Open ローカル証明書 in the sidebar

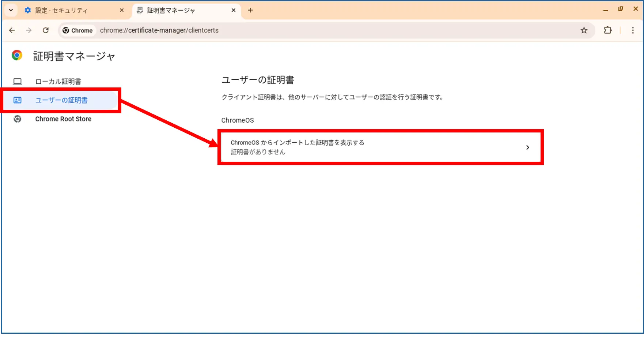(58, 82)
